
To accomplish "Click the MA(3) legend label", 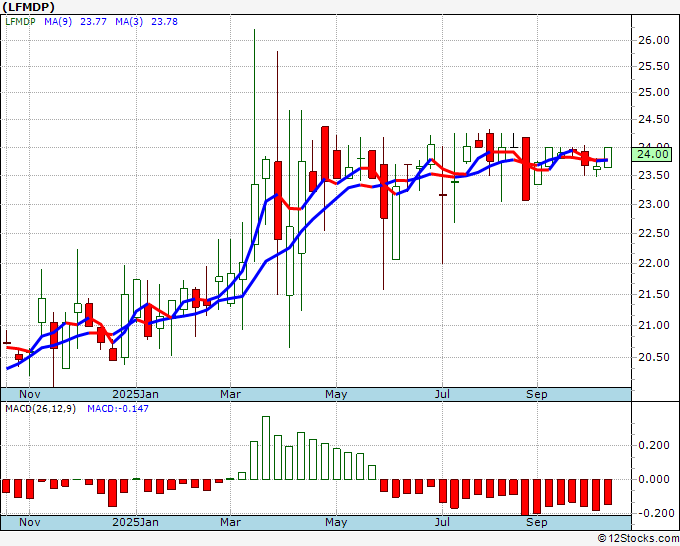I will [x=129, y=22].
